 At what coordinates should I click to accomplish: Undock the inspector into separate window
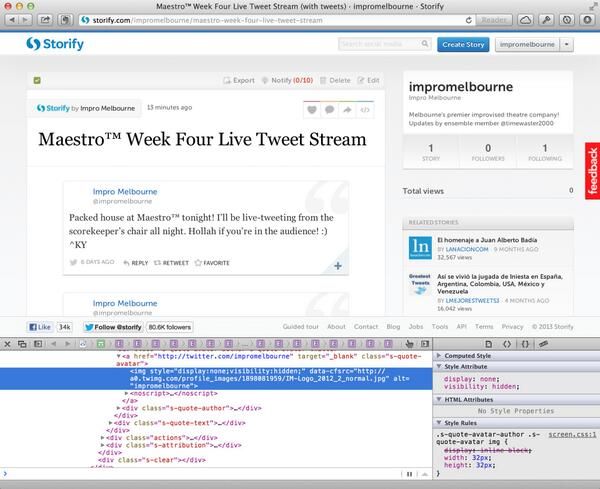pos(22,344)
